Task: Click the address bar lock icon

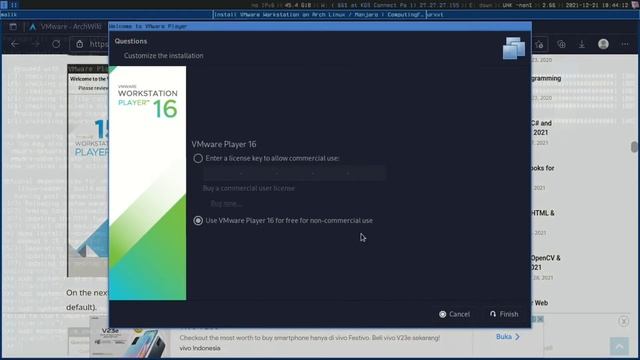Action: [80, 44]
